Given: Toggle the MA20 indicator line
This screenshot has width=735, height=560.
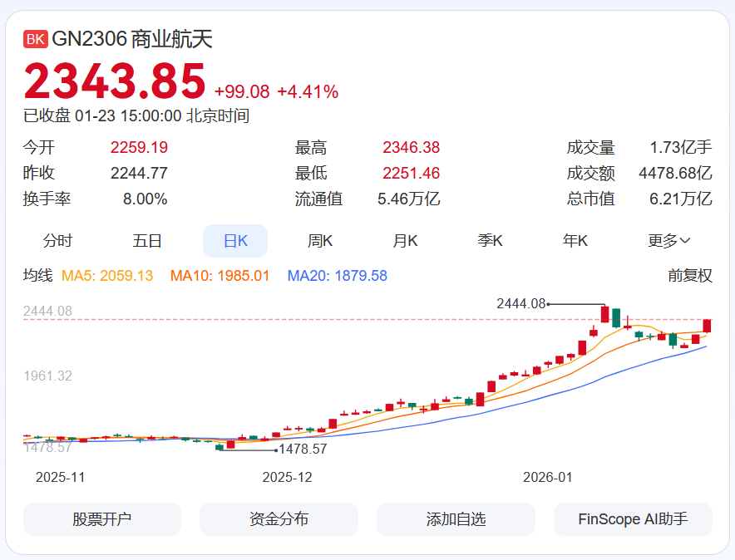Looking at the screenshot, I should click(x=338, y=276).
